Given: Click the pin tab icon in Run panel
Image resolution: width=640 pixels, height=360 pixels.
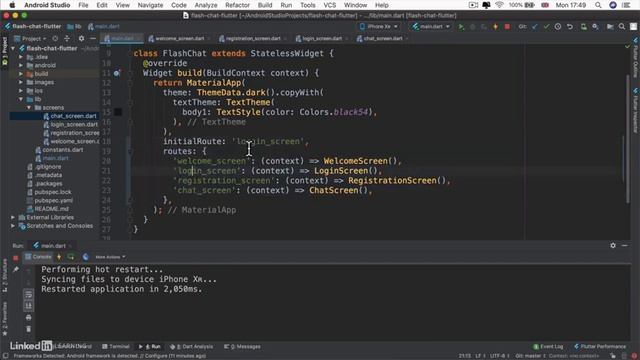Looking at the screenshot, I should 16,270.
